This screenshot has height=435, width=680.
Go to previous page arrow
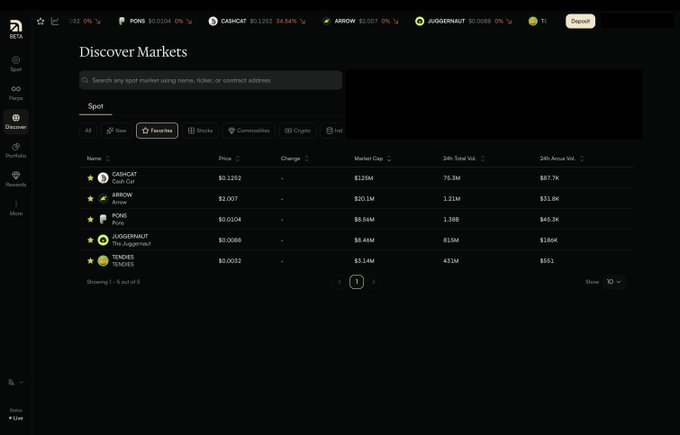pyautogui.click(x=340, y=282)
